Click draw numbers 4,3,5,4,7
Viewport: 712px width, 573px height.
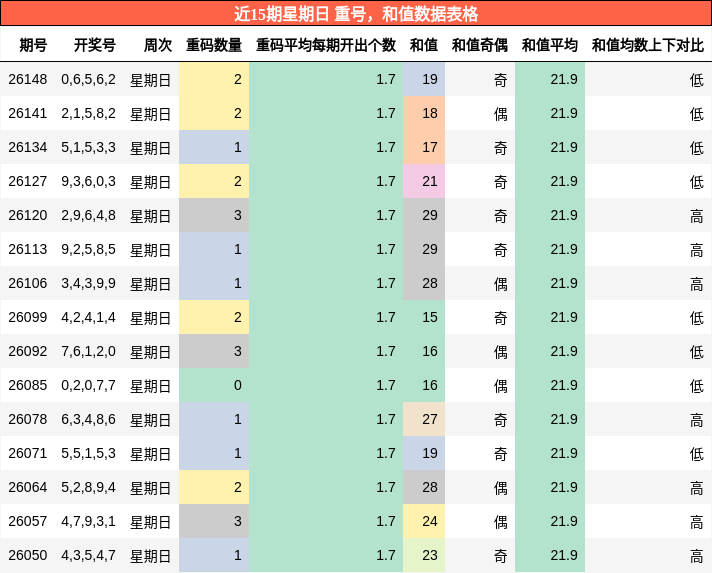coord(89,555)
